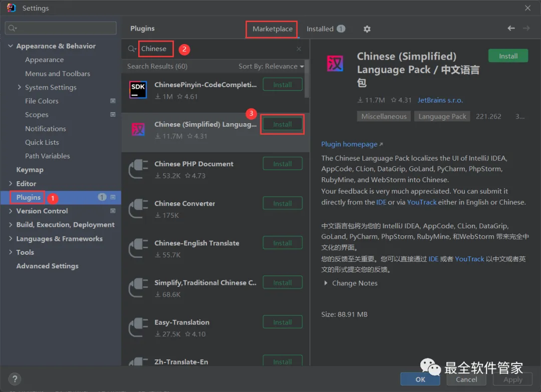
Task: Install the Chinese PHP Document plugin
Action: pos(283,164)
